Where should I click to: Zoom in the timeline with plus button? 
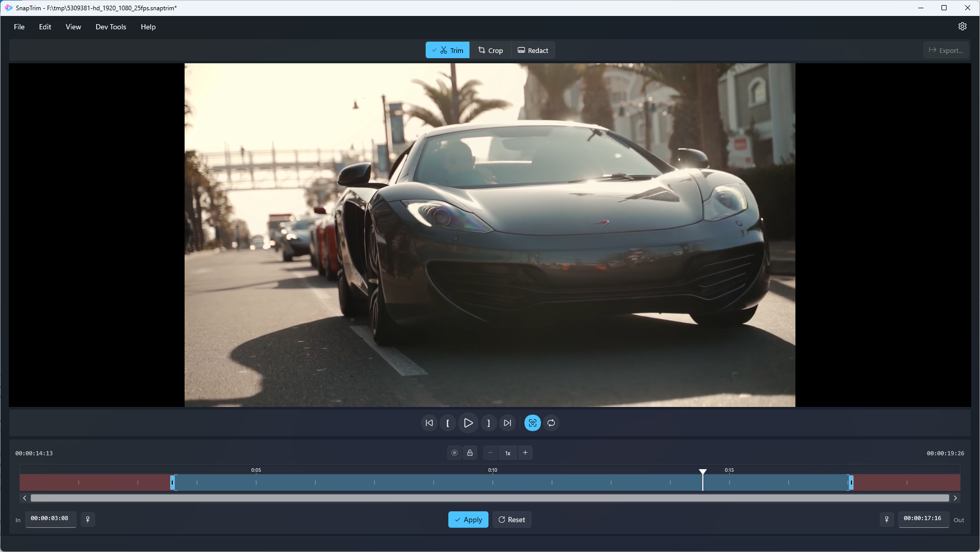(x=525, y=453)
